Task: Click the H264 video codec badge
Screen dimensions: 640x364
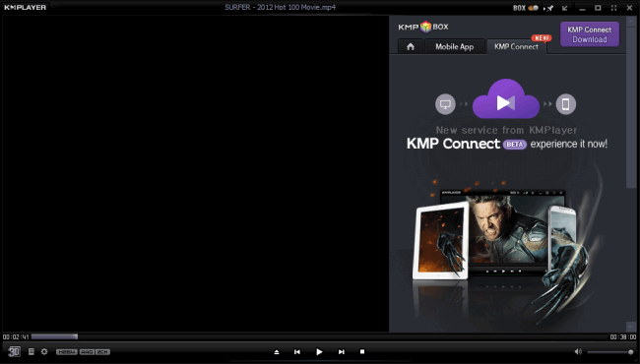Action: pyautogui.click(x=67, y=352)
